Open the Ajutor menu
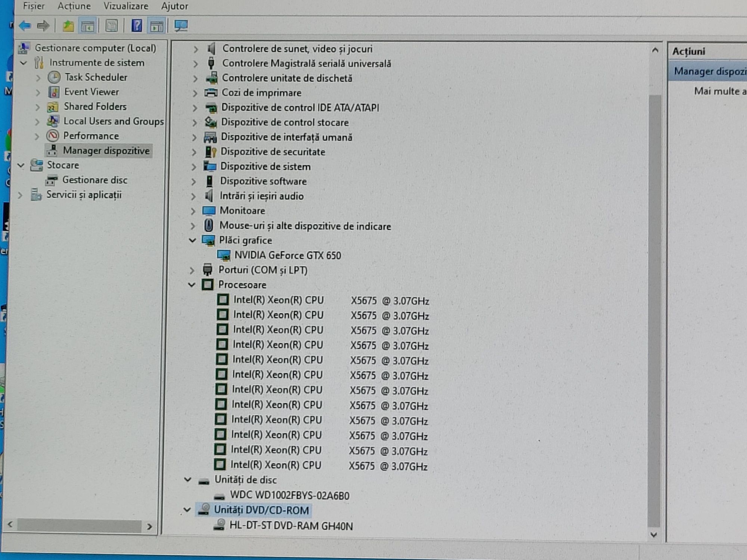 [174, 6]
